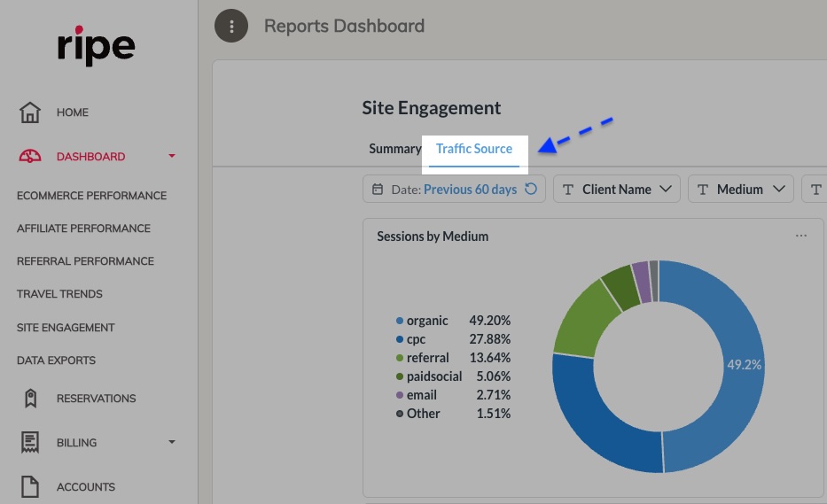Open SITE ENGAGEMENT report
The image size is (827, 504).
[66, 328]
